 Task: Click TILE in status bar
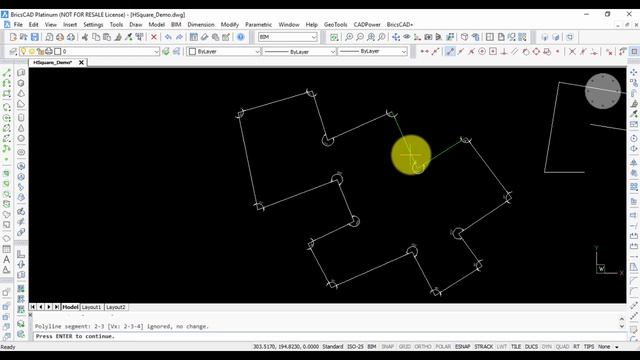pos(516,347)
